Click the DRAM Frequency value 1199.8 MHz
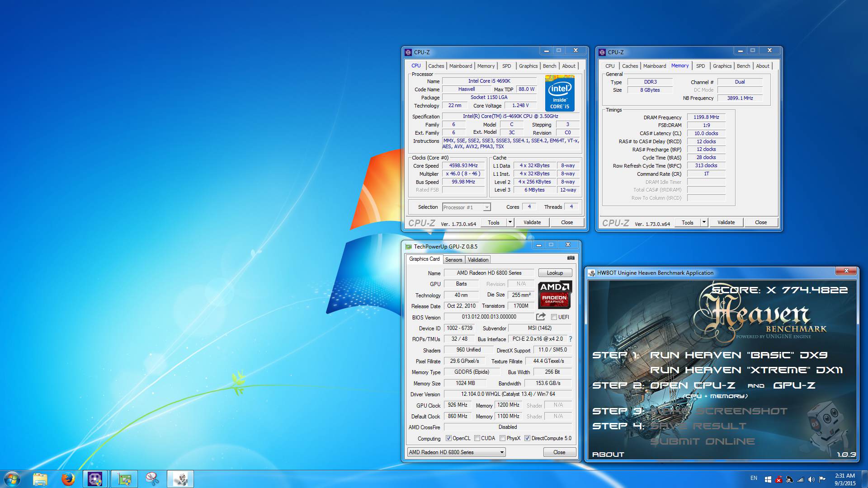Image resolution: width=868 pixels, height=488 pixels. pyautogui.click(x=706, y=117)
